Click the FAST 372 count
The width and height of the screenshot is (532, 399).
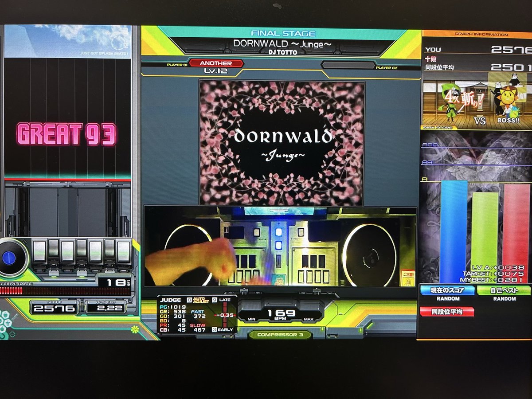(199, 314)
